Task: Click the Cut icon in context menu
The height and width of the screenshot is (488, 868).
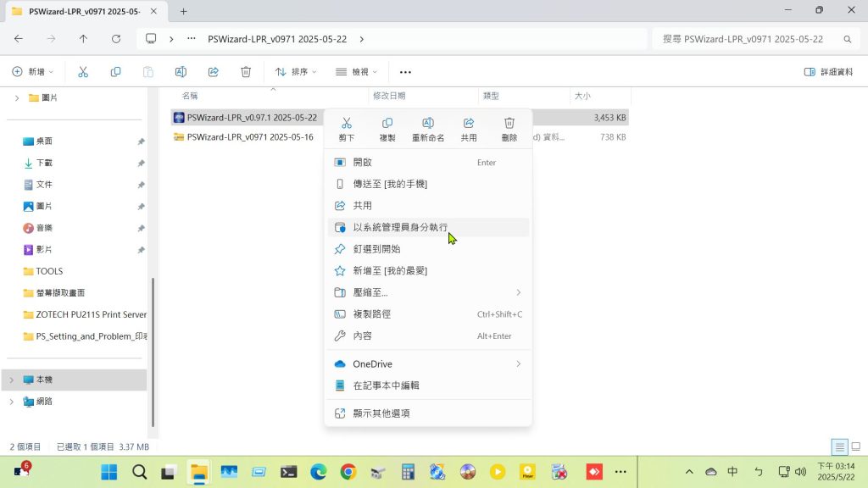Action: tap(346, 124)
